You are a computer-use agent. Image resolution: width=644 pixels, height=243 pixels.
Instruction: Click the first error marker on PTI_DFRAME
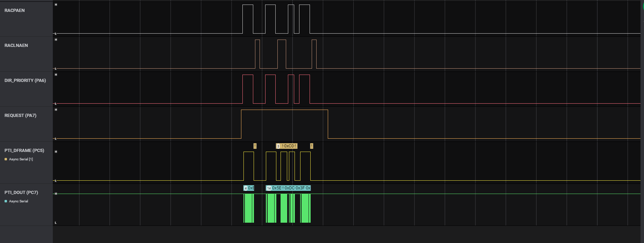[x=255, y=146]
